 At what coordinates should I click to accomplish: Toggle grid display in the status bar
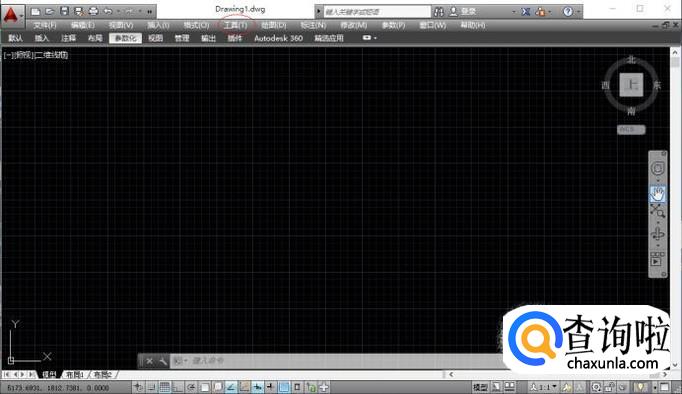tap(164, 387)
